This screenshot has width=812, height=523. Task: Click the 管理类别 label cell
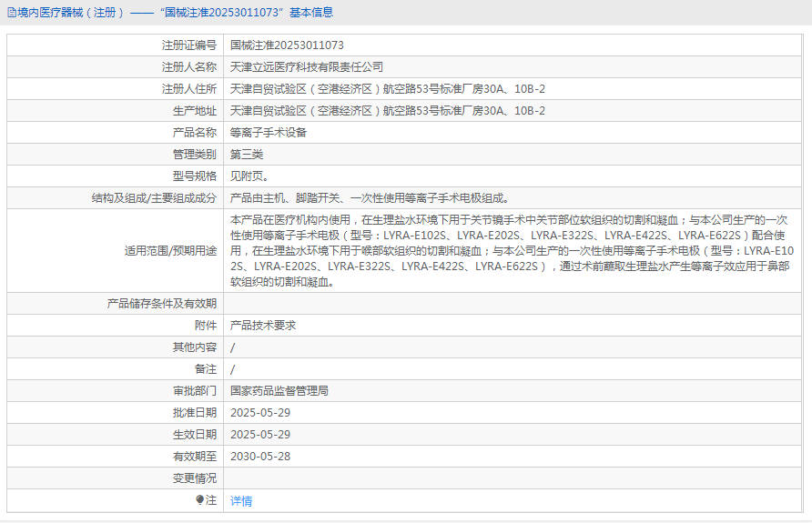[115, 154]
